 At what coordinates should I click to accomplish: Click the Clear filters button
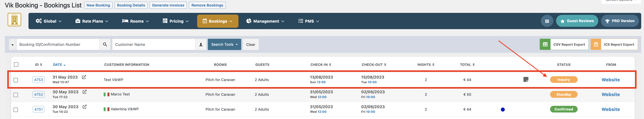tap(251, 44)
